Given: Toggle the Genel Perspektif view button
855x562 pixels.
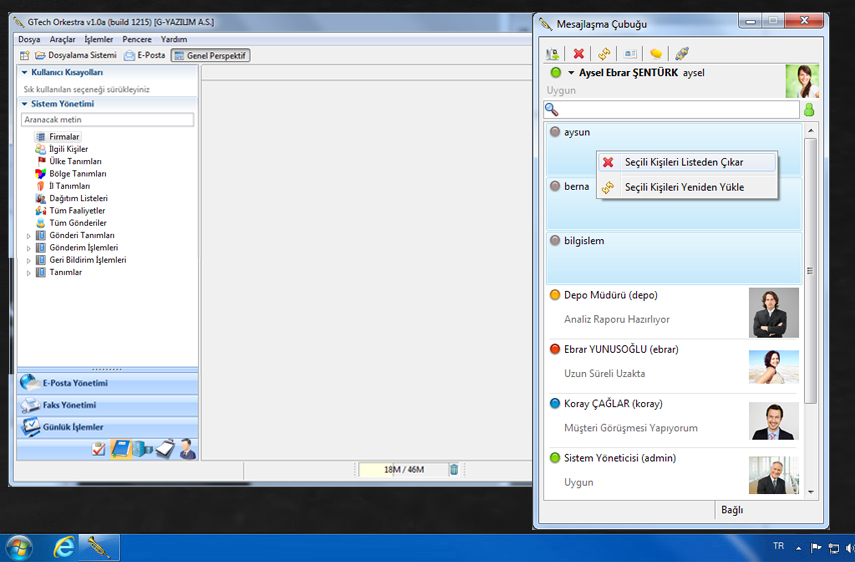Looking at the screenshot, I should tap(210, 55).
